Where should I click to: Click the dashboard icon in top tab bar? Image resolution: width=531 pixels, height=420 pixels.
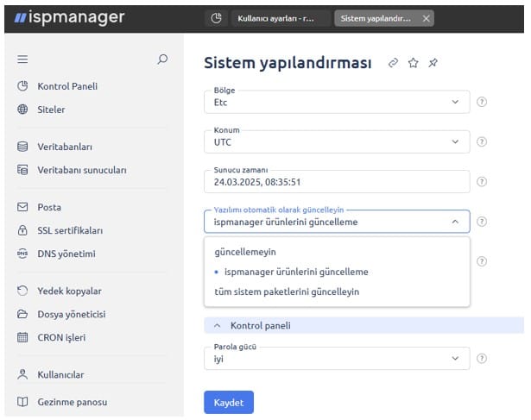pyautogui.click(x=216, y=18)
